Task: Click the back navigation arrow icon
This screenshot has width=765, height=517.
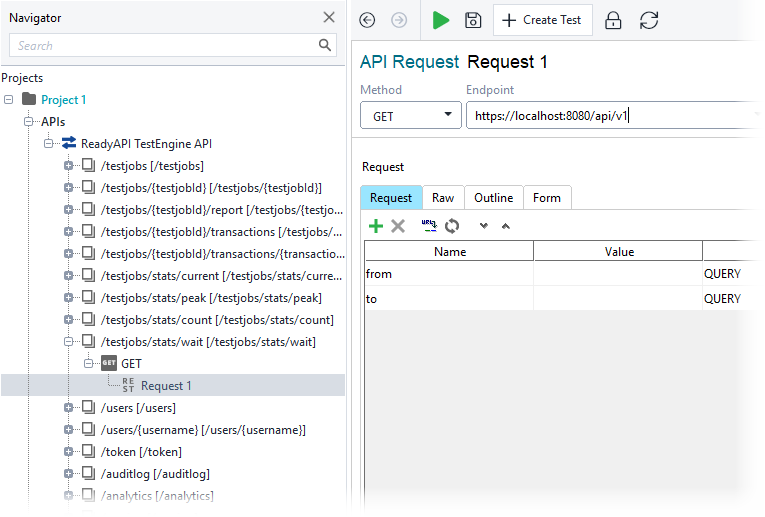Action: (x=367, y=20)
